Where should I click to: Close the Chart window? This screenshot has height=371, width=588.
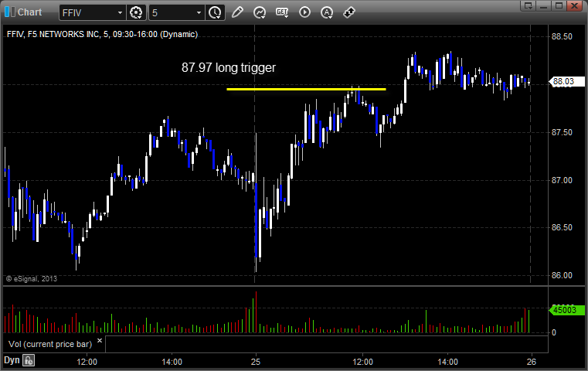574,5
